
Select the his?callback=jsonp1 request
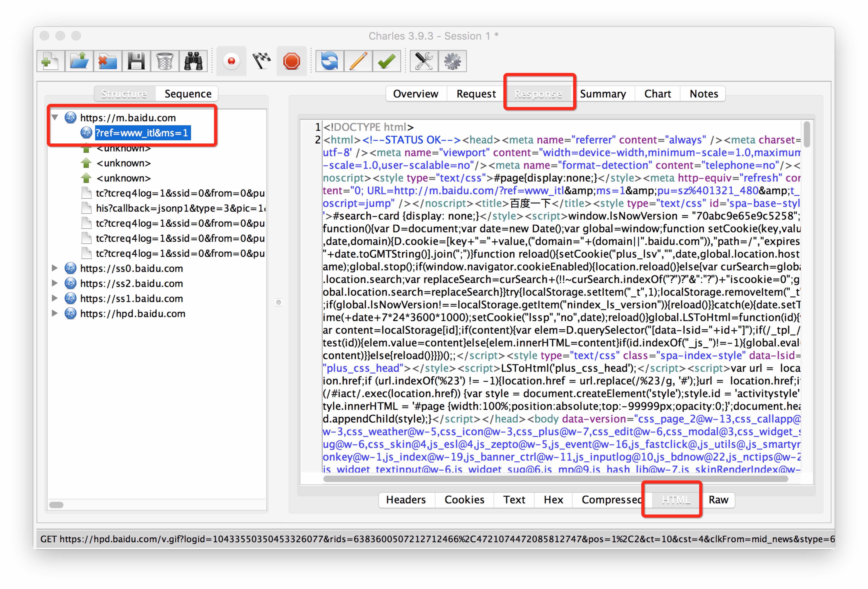pyautogui.click(x=181, y=208)
